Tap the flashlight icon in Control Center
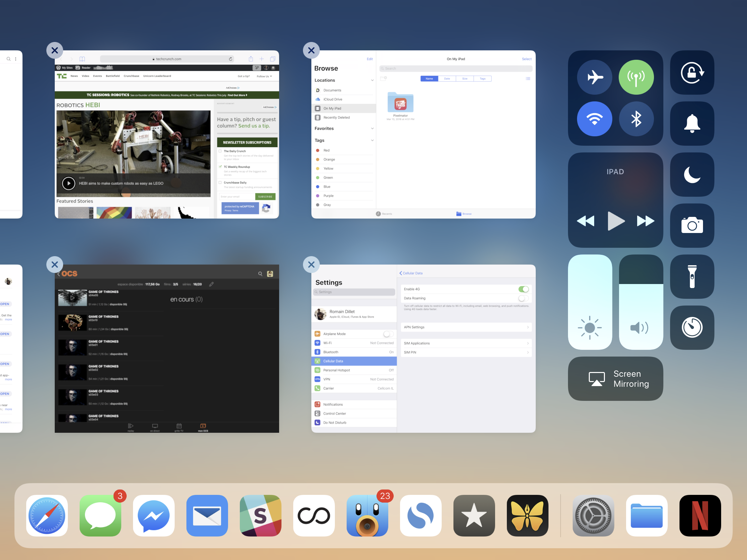Viewport: 747px width, 560px height. (x=692, y=276)
